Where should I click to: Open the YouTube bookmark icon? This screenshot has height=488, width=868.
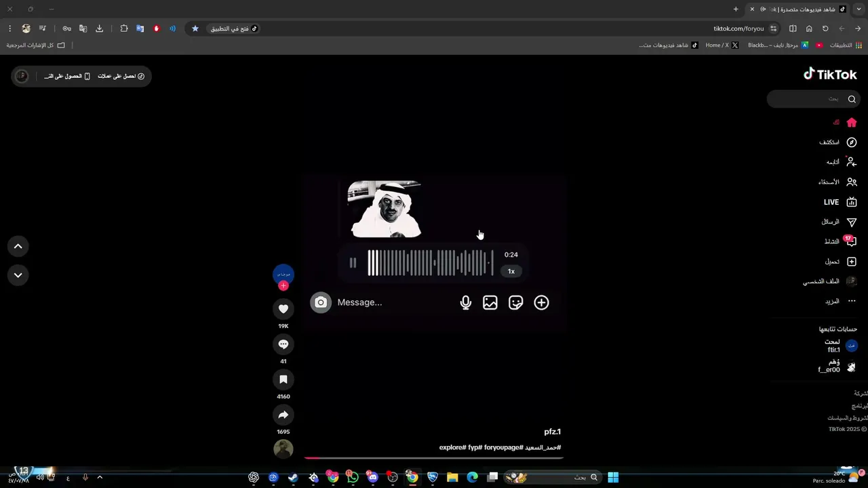819,45
